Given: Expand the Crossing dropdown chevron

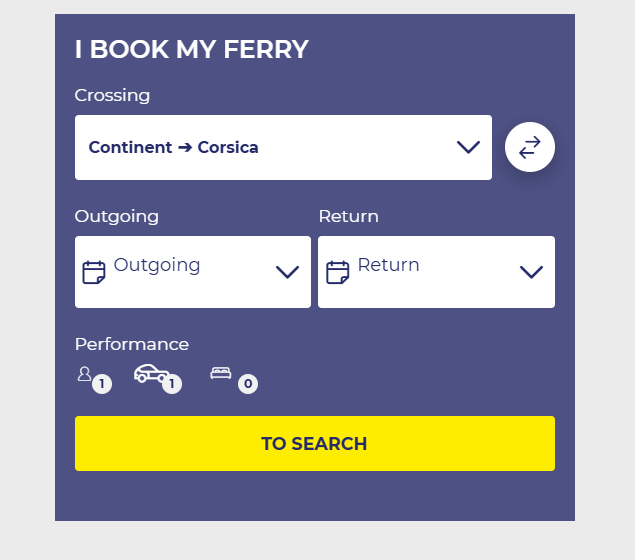Looking at the screenshot, I should (468, 147).
